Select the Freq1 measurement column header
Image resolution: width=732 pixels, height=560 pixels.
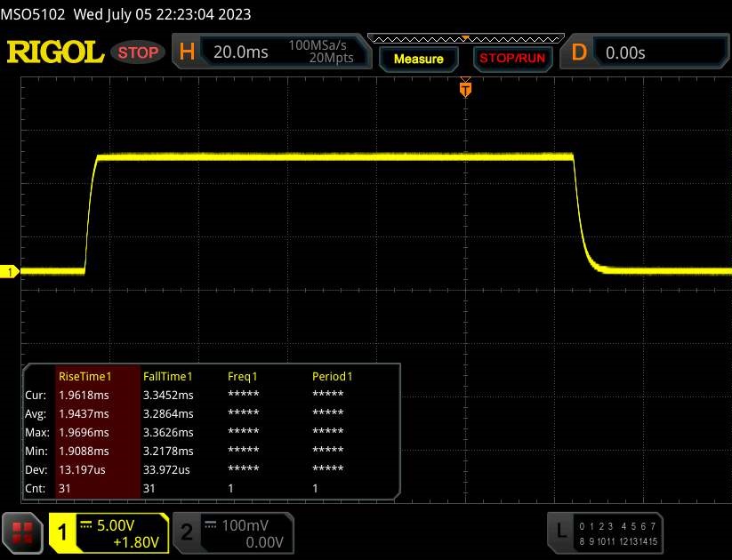point(242,376)
